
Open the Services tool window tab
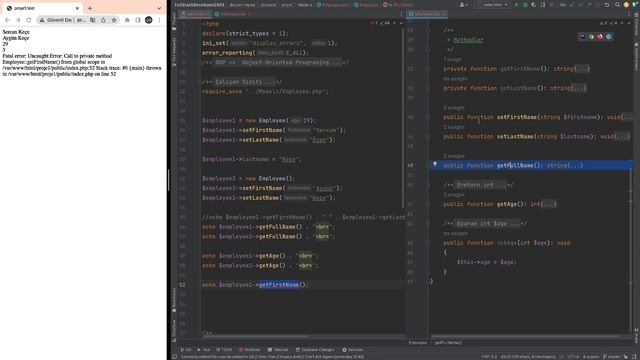click(x=353, y=350)
